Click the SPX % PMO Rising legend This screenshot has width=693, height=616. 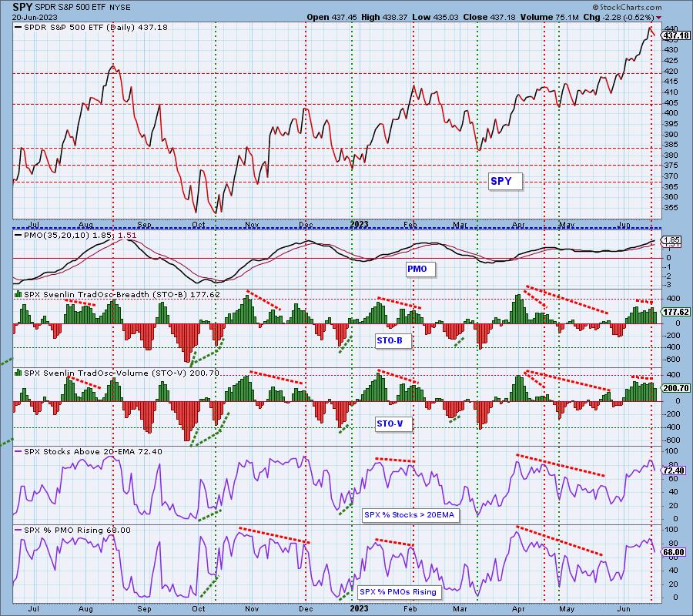click(73, 531)
